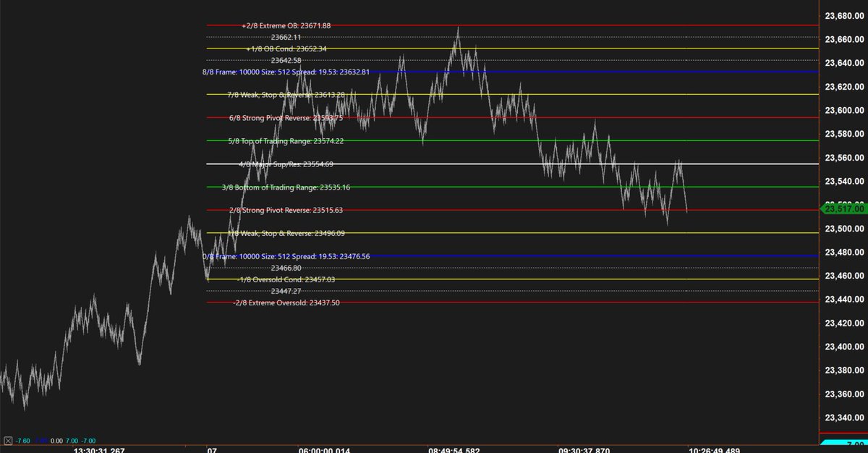This screenshot has width=868, height=453.
Task: Click the X study-hide icon at bottom left
Action: coord(9,439)
